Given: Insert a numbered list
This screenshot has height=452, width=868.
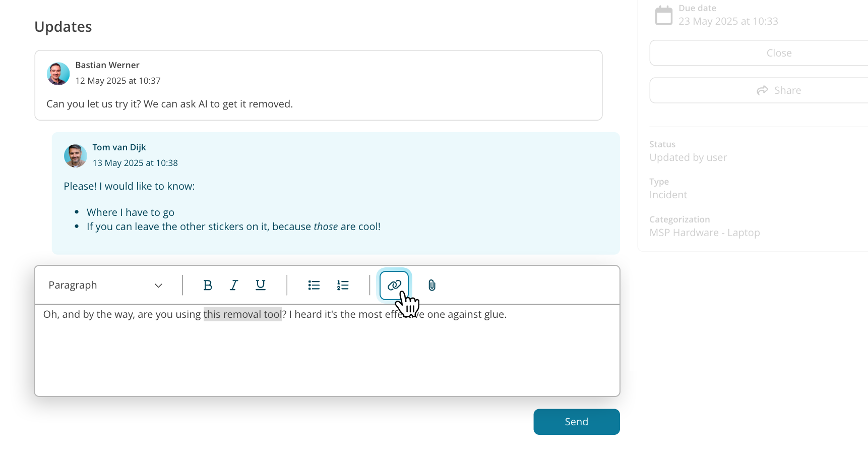Looking at the screenshot, I should click(x=343, y=286).
